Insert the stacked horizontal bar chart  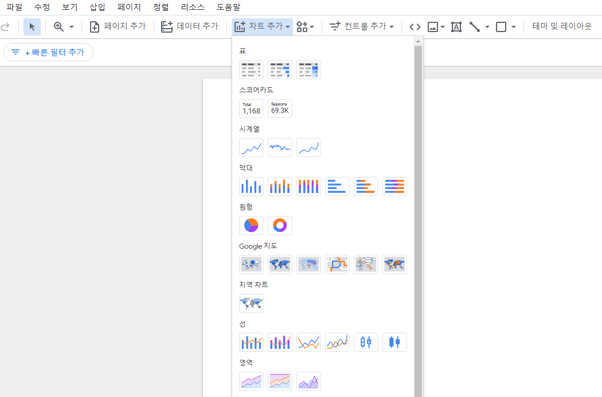pos(366,187)
